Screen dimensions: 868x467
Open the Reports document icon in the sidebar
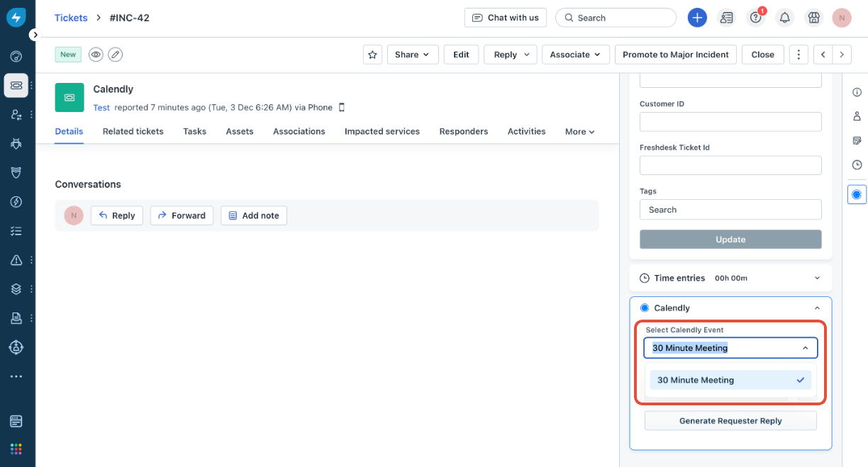point(16,318)
